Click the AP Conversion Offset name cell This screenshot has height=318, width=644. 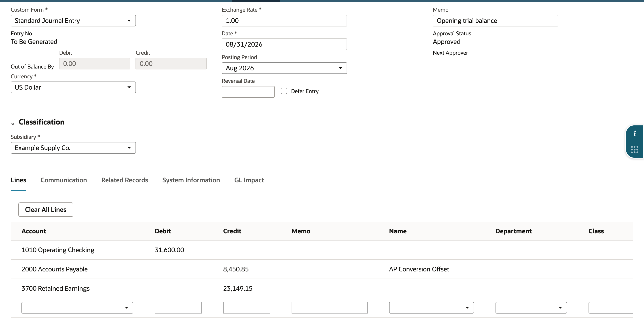pos(419,269)
